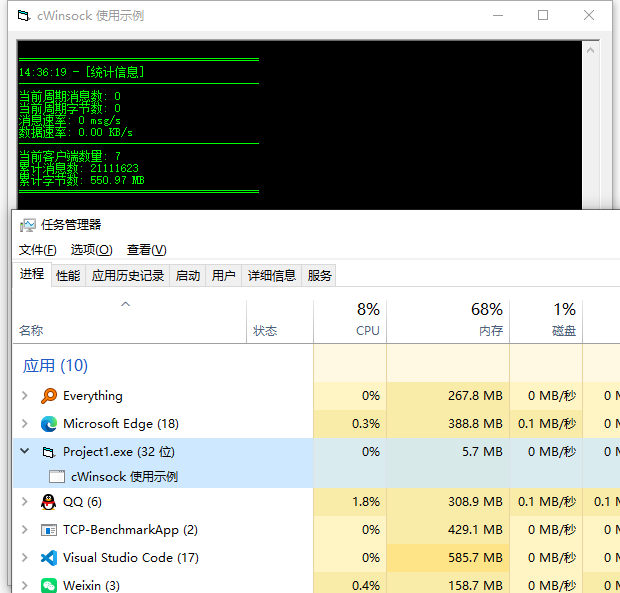Click the cWinsock child window icon
The width and height of the screenshot is (620, 593).
coord(57,477)
